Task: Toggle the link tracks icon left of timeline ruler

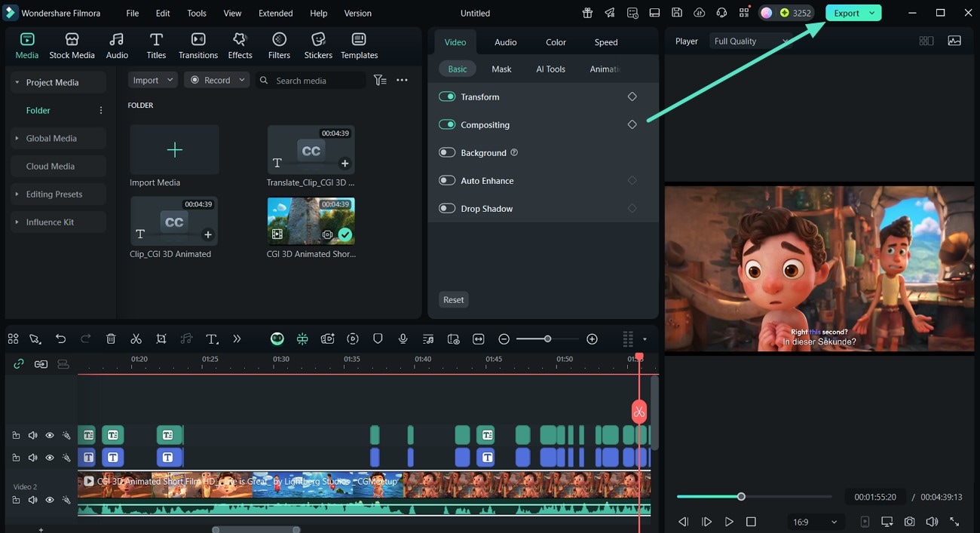Action: coord(19,364)
